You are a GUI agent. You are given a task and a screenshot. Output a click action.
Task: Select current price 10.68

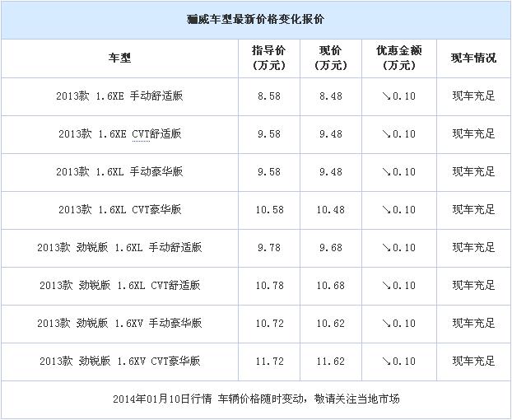[330, 286]
